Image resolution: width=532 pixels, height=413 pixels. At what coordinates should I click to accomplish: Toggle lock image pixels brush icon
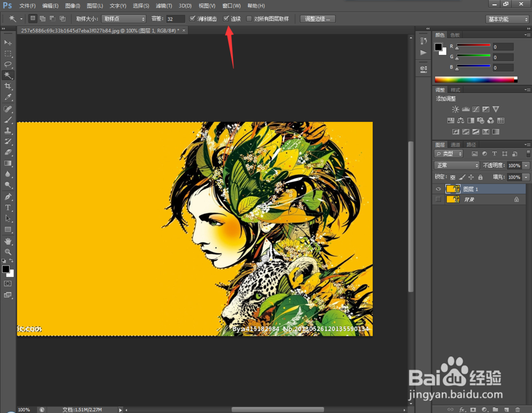coord(462,177)
